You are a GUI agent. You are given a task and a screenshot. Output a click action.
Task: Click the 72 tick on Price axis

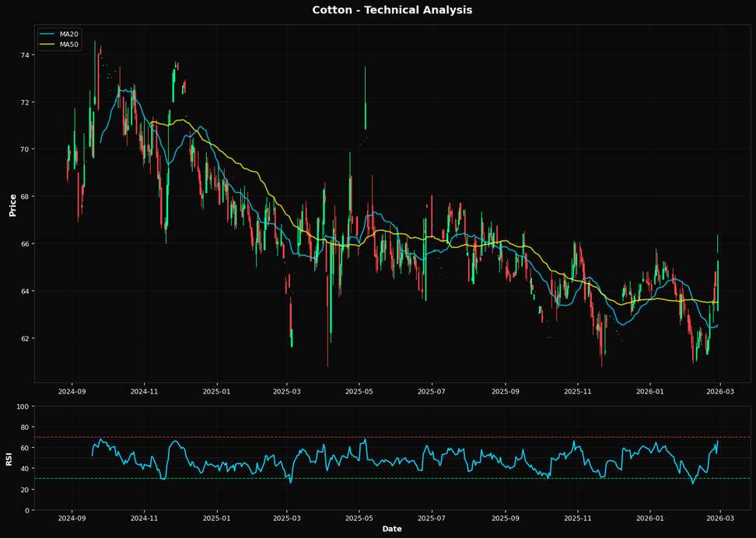[26, 103]
